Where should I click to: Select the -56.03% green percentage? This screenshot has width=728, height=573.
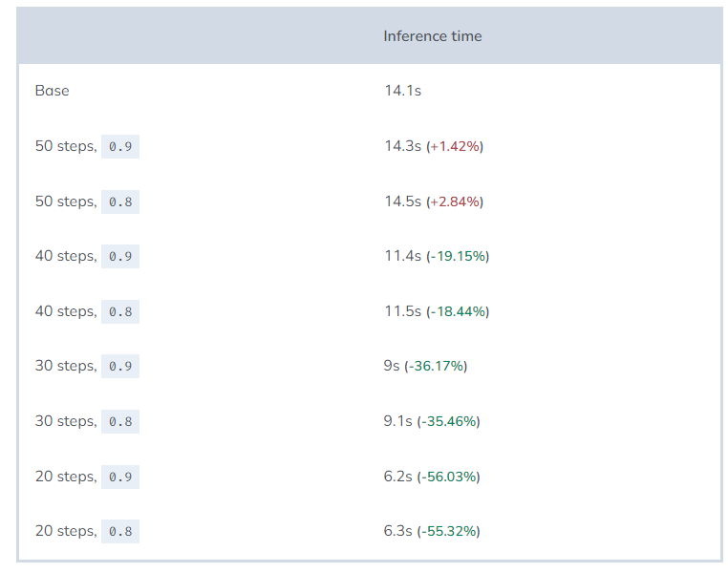click(448, 477)
